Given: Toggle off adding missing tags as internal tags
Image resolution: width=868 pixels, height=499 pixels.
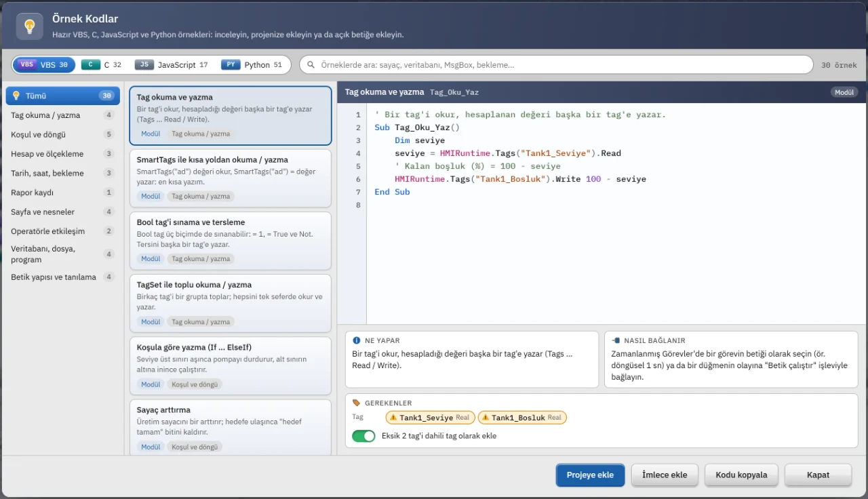Looking at the screenshot, I should pos(363,436).
